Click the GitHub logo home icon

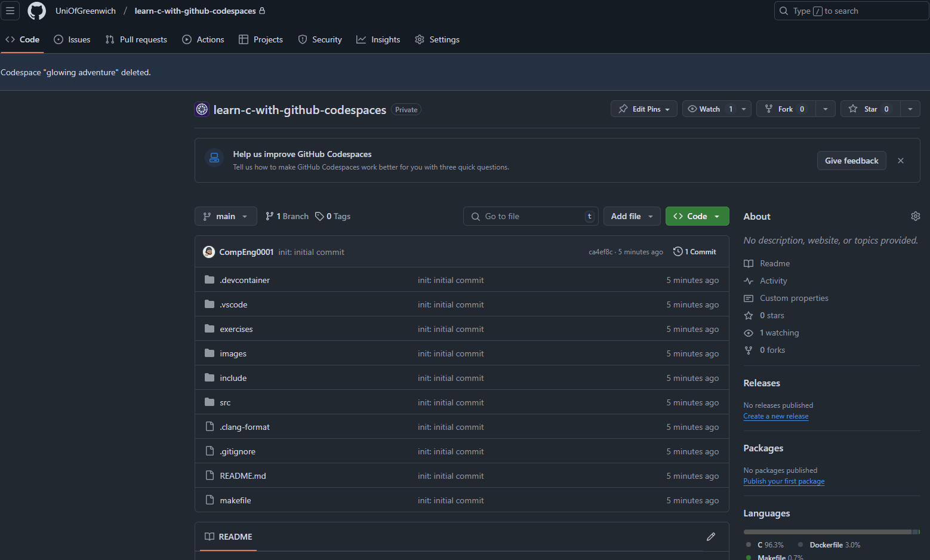pyautogui.click(x=36, y=11)
